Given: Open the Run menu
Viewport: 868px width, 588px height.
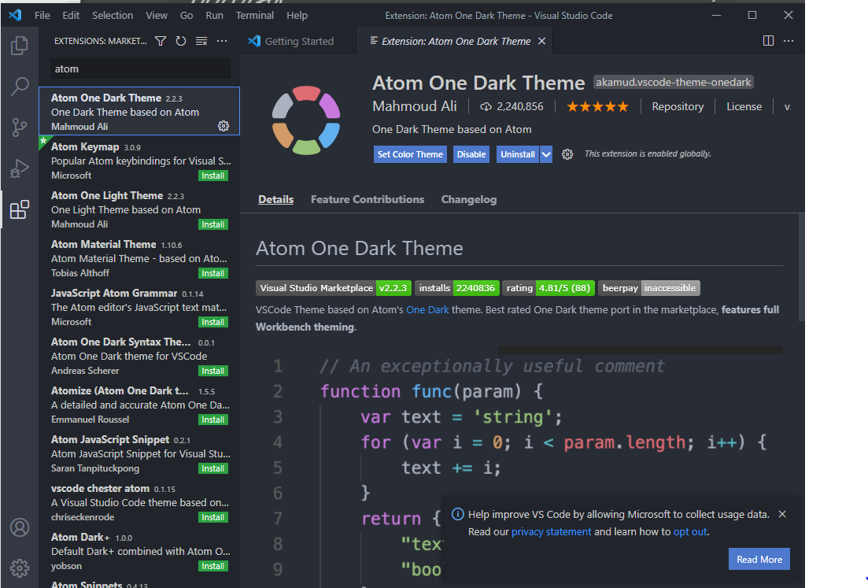Looking at the screenshot, I should pyautogui.click(x=214, y=16).
